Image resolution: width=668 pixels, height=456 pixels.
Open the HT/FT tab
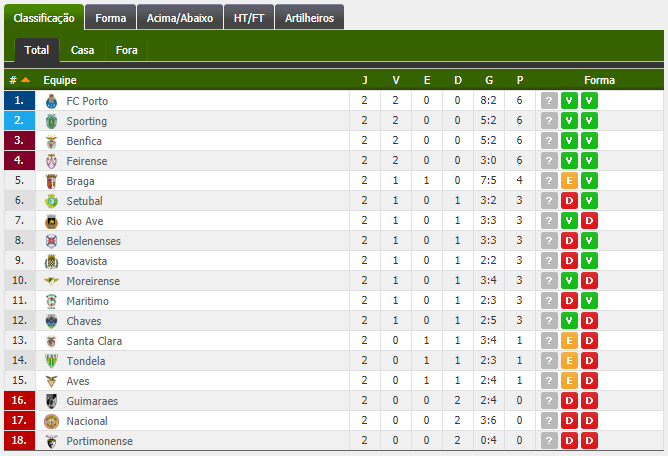pyautogui.click(x=249, y=17)
